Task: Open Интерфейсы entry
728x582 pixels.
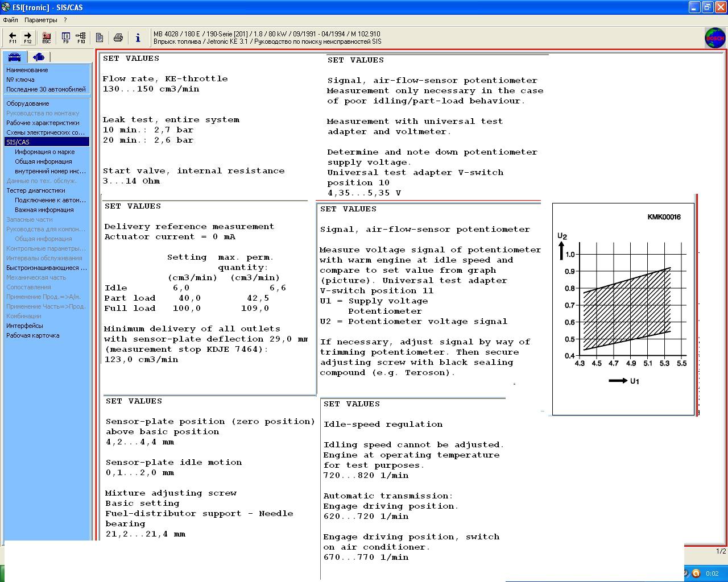Action: [24, 326]
